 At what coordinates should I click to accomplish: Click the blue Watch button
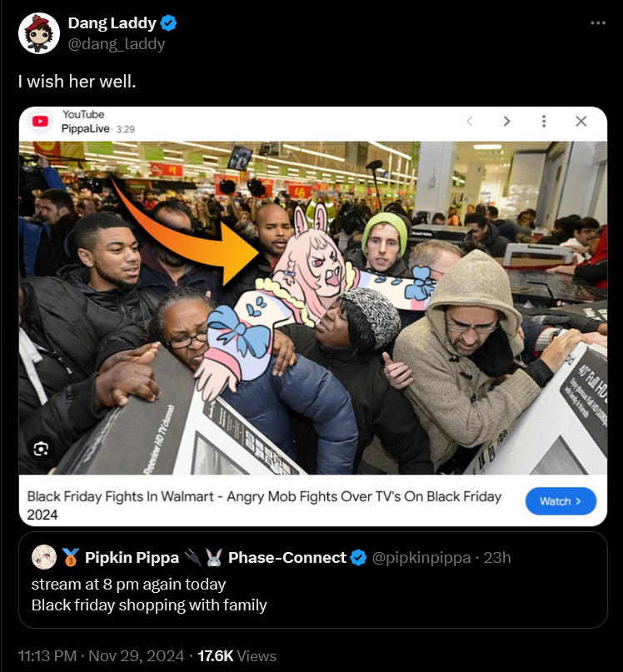tap(561, 501)
